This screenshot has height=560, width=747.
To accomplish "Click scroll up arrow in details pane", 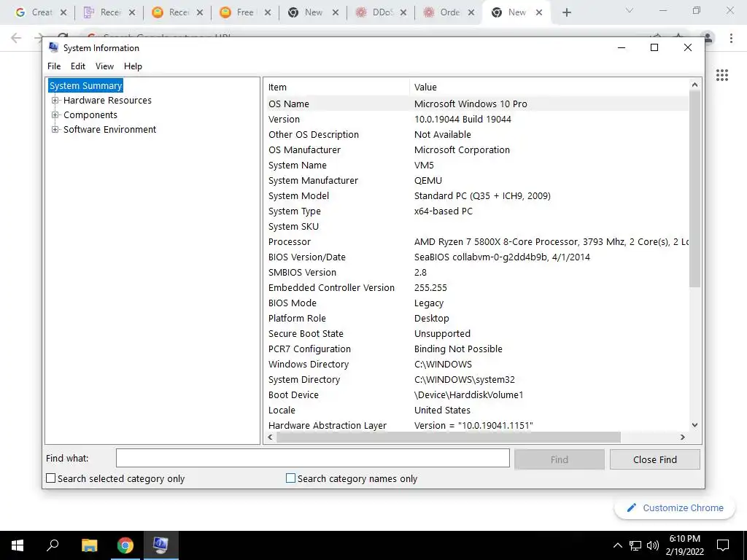I will pyautogui.click(x=694, y=85).
